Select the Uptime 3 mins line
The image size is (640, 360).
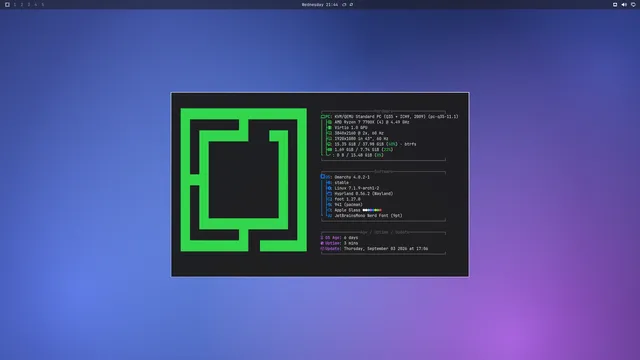(x=339, y=243)
